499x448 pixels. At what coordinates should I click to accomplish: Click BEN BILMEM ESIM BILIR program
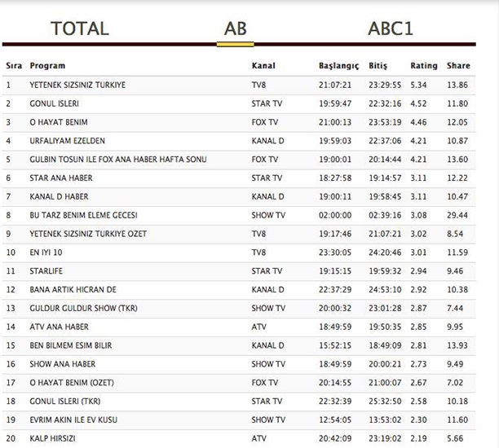coord(71,345)
